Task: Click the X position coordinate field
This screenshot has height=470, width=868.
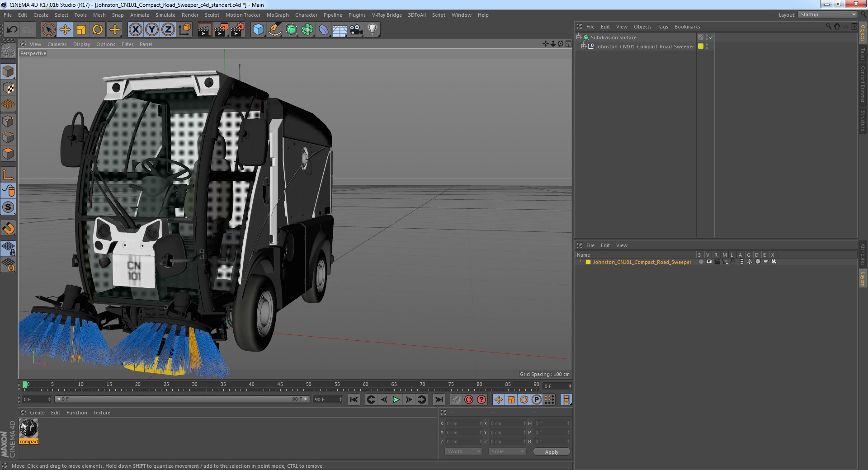Action: [463, 423]
